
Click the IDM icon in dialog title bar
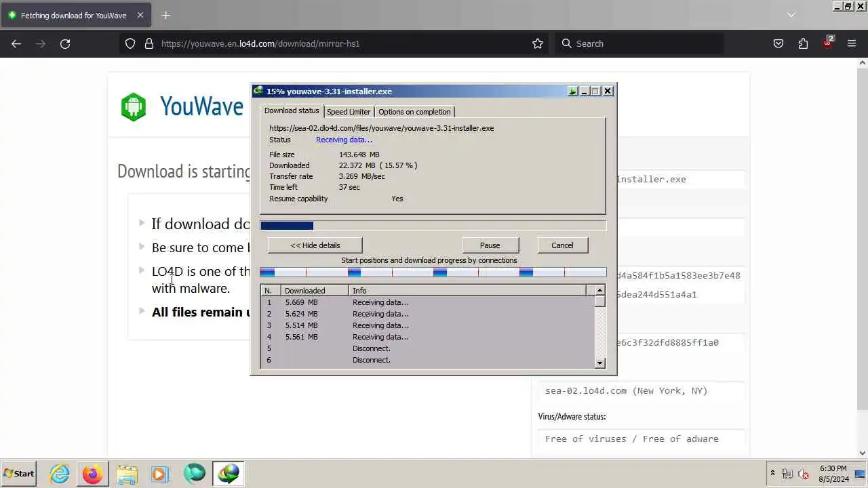coord(258,91)
